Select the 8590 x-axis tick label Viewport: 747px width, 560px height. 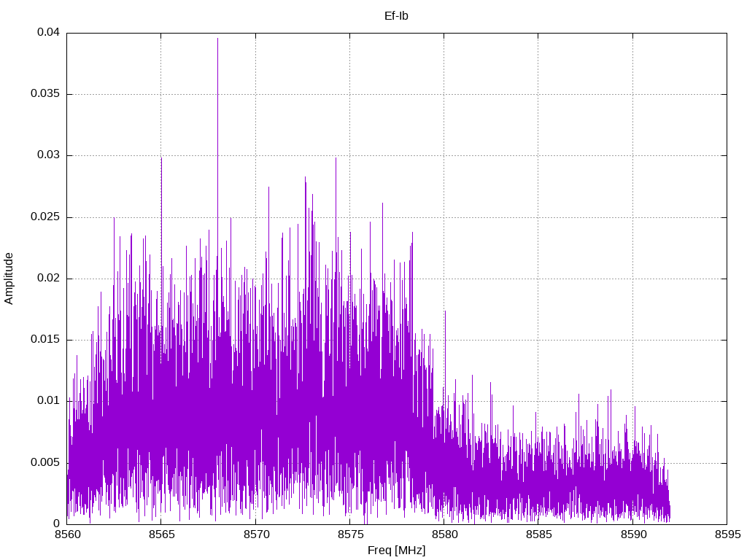tap(632, 534)
